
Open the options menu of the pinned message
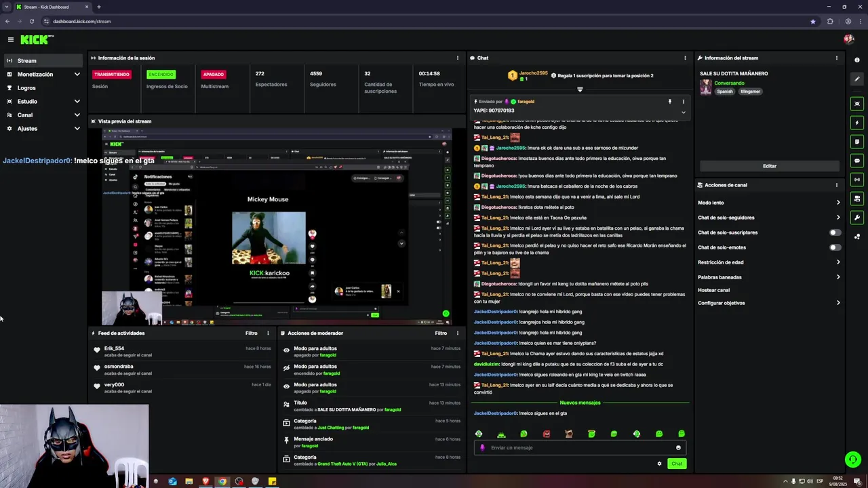click(683, 102)
